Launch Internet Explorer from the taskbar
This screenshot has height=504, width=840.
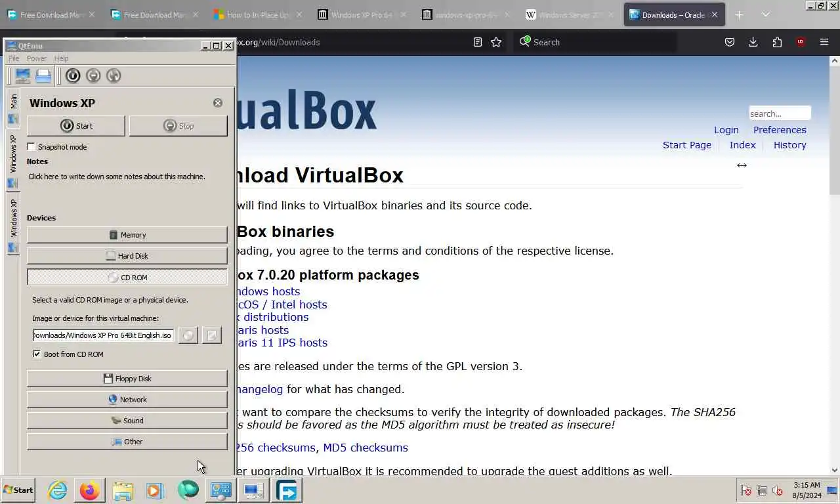pos(58,490)
